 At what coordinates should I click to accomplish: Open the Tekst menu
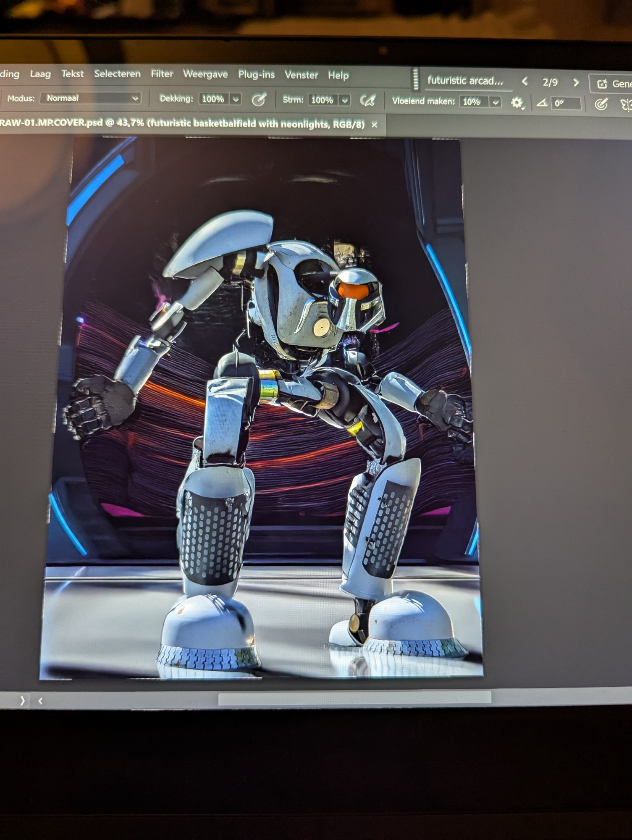[x=73, y=74]
